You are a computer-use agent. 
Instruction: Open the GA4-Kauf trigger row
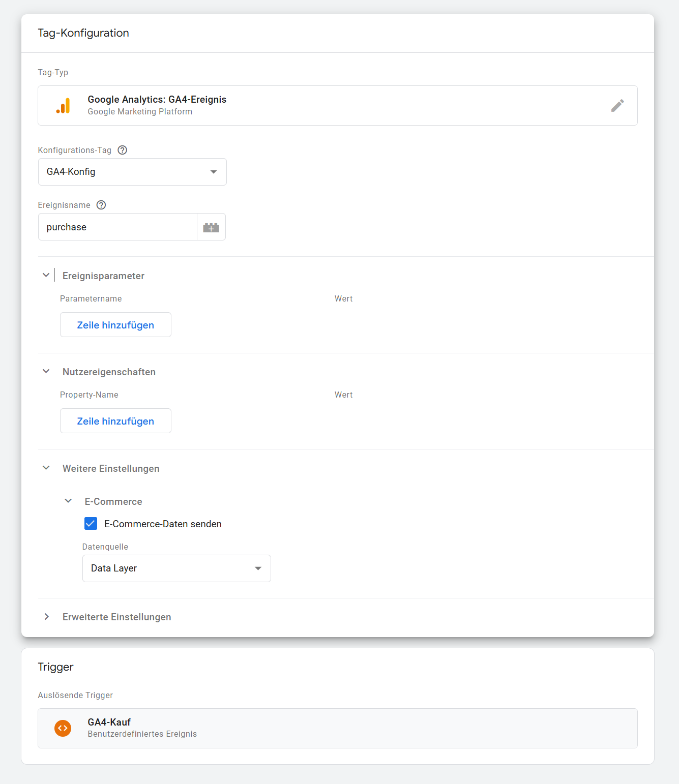(x=338, y=728)
